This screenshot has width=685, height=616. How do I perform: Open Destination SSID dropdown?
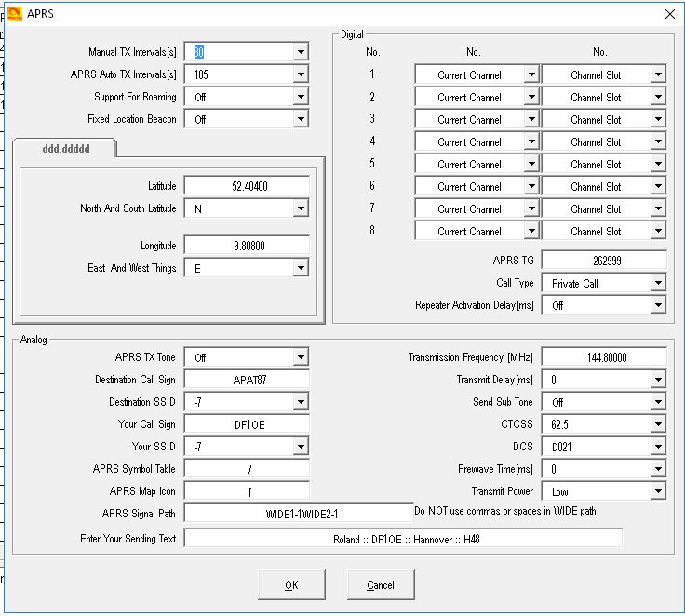click(x=301, y=402)
